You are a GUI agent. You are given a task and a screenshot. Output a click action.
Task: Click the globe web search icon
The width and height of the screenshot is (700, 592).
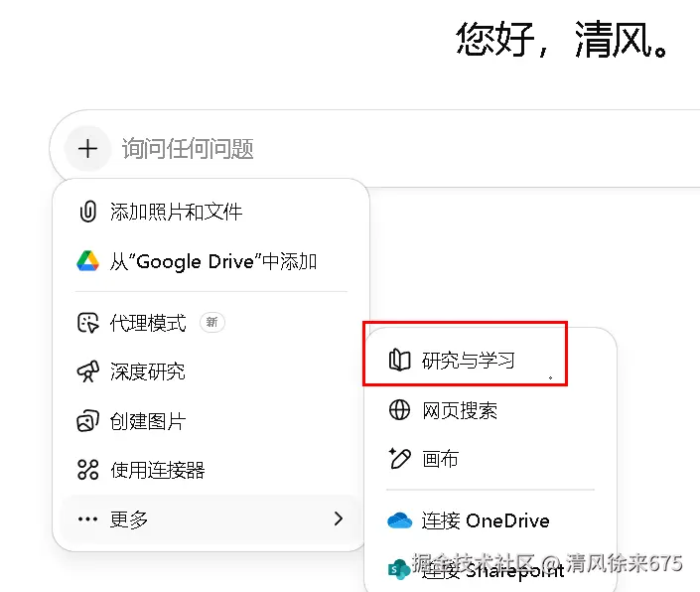pos(399,410)
